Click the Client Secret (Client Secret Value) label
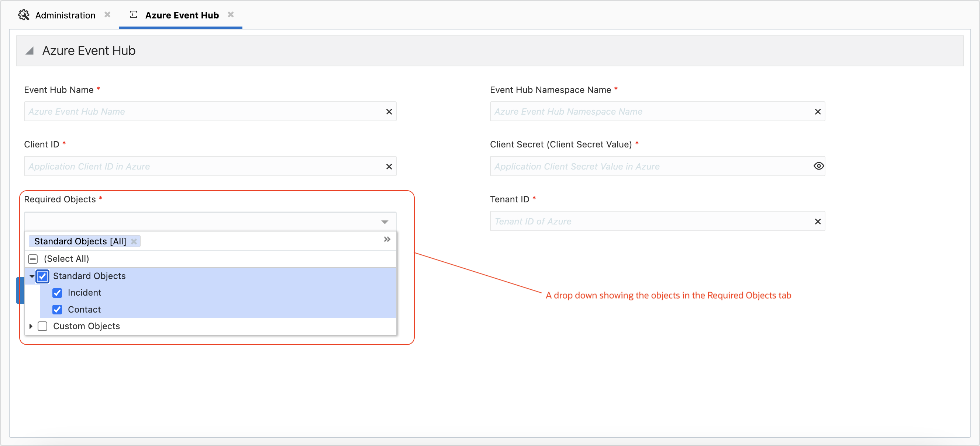Image resolution: width=980 pixels, height=446 pixels. pos(561,144)
